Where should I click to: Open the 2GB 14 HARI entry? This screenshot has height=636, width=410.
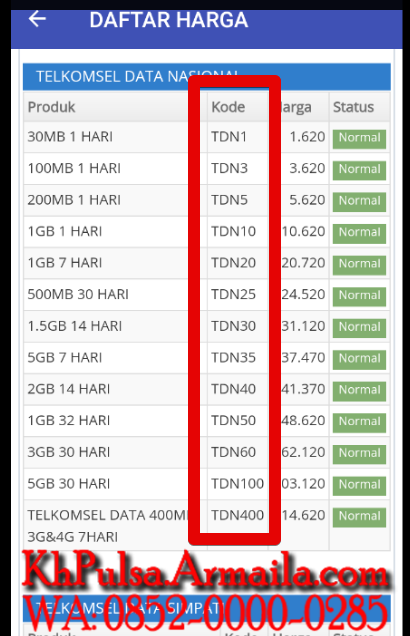(69, 389)
